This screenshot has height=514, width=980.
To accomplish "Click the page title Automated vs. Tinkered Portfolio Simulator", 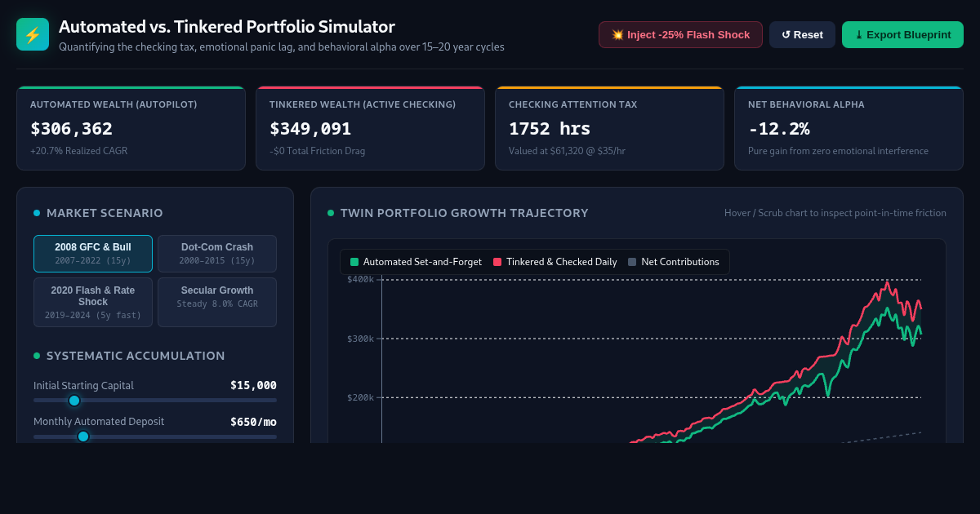I will [x=227, y=27].
